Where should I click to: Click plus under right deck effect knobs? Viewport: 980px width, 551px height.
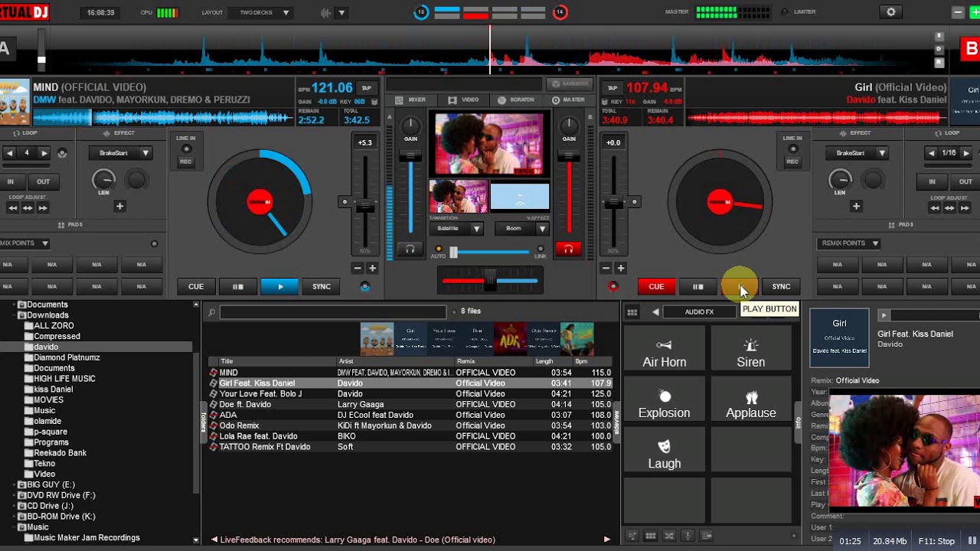(856, 207)
